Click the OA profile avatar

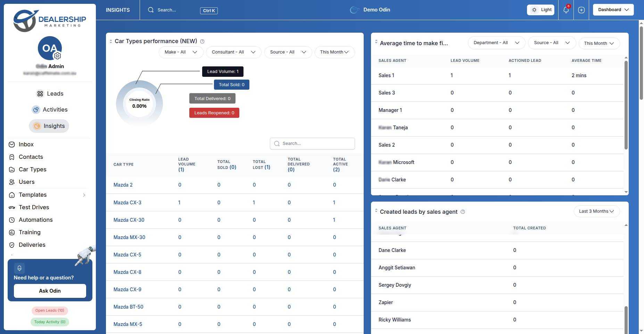(50, 48)
